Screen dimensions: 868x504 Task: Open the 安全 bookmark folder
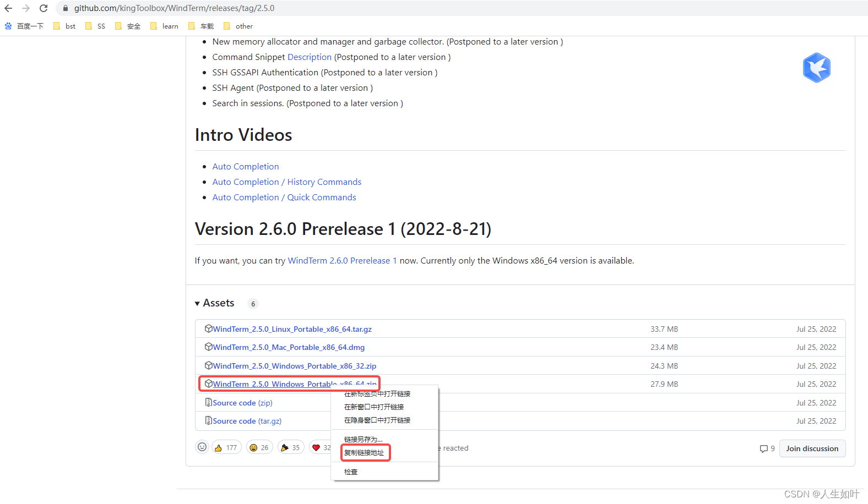click(x=128, y=26)
